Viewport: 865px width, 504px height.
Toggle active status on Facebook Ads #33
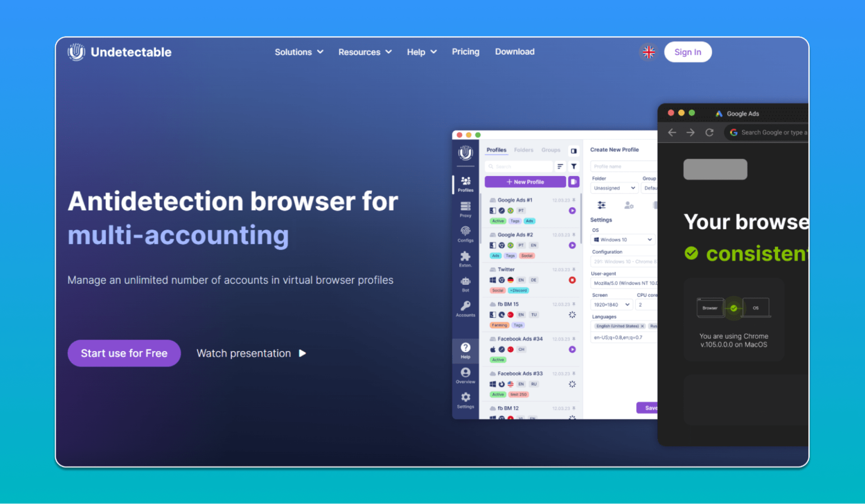point(498,394)
